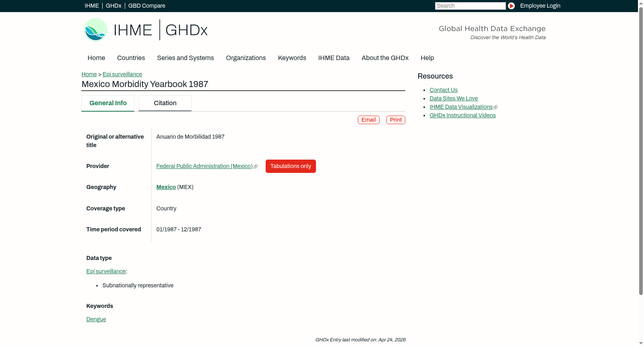Click the GHDx wordmark logo
The image size is (644, 347).
click(186, 30)
